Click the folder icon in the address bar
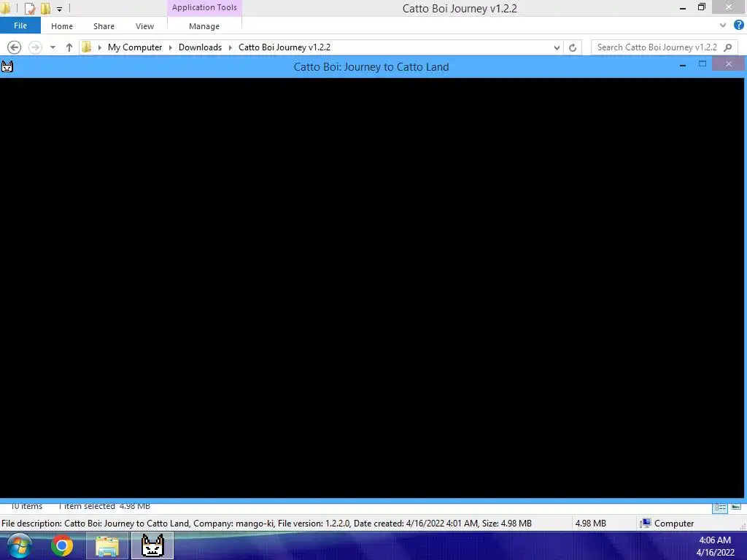This screenshot has width=747, height=560. pyautogui.click(x=87, y=47)
